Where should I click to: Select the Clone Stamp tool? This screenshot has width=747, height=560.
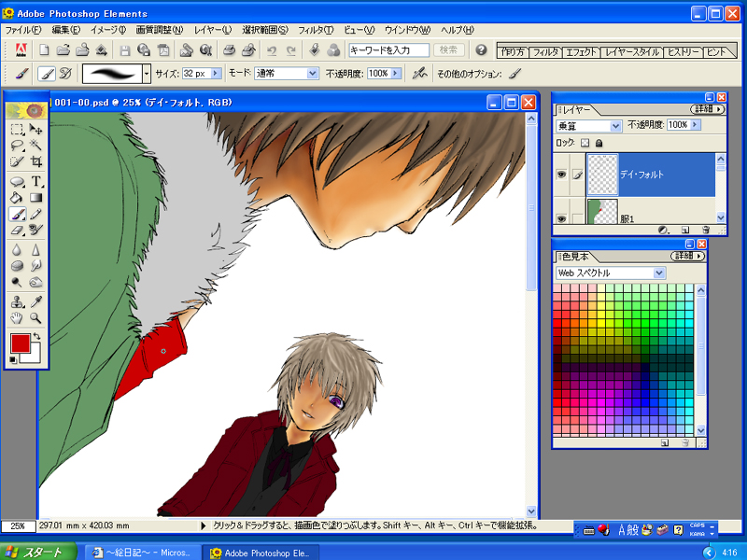17,301
